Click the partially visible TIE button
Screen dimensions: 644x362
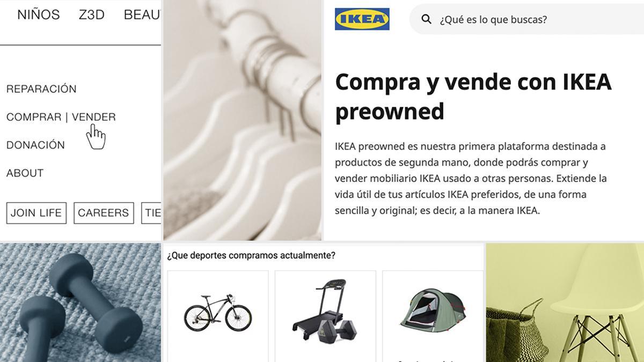click(151, 213)
